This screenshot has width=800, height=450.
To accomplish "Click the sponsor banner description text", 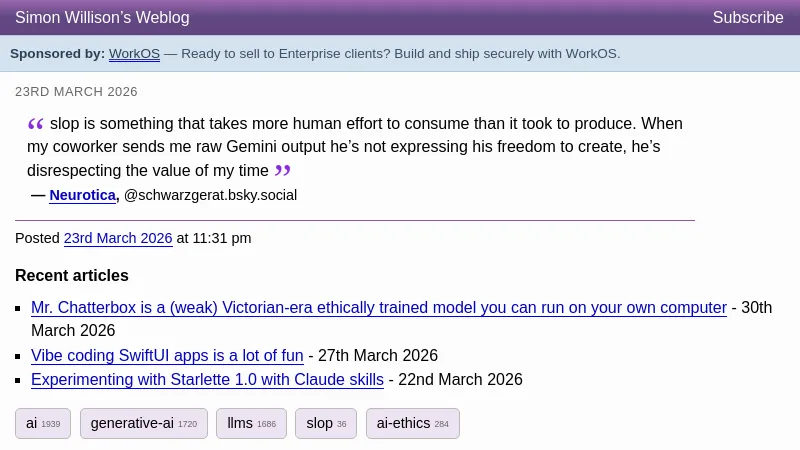I will [400, 54].
